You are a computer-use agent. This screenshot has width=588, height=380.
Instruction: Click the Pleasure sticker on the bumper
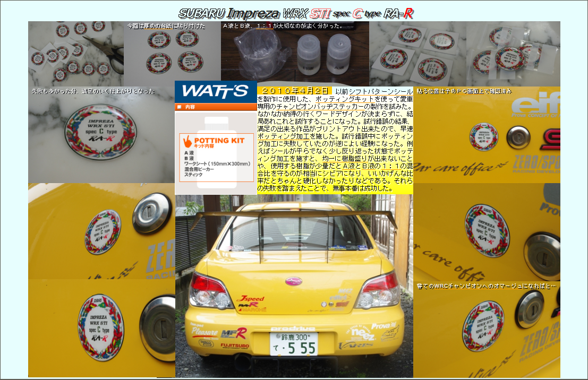tap(204, 333)
